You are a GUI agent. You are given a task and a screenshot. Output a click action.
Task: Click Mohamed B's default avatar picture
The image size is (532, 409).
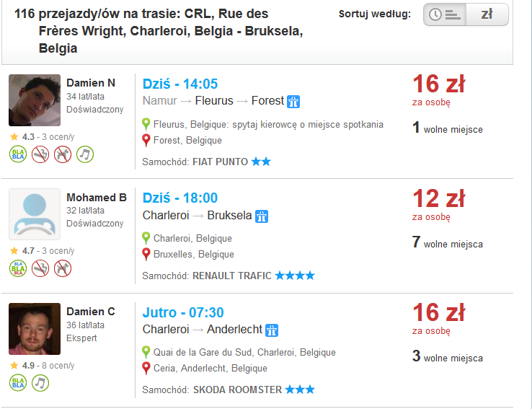35,214
